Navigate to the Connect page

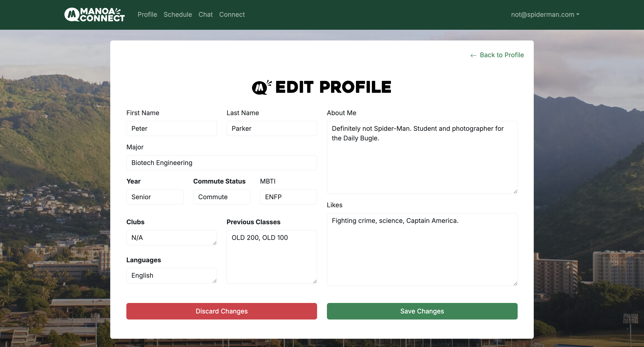[x=232, y=15]
